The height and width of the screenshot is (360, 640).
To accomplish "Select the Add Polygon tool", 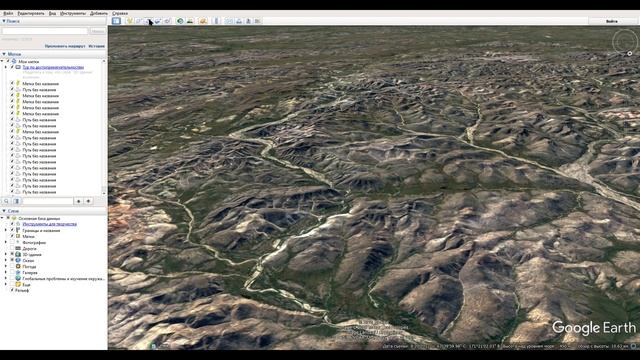I will pos(139,21).
